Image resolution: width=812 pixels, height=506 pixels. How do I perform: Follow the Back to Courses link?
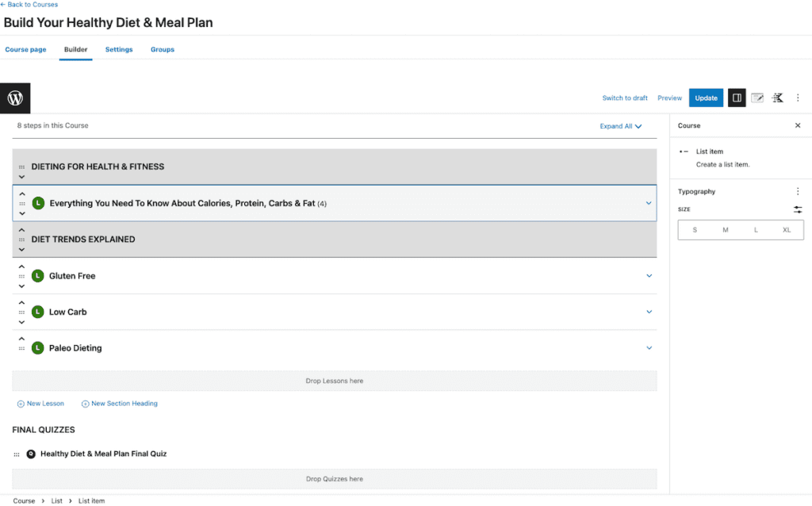pyautogui.click(x=29, y=4)
